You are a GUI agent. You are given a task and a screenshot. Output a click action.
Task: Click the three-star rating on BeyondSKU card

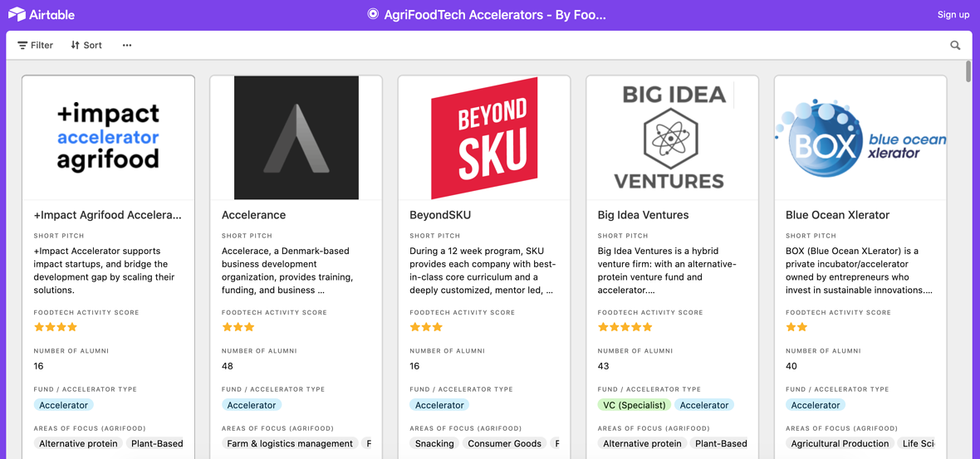pos(426,326)
